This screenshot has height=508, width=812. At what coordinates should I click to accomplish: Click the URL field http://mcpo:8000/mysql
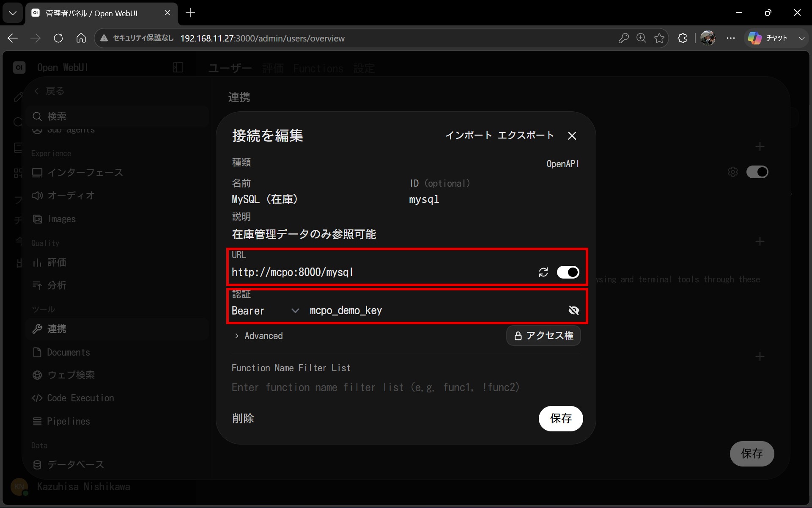[x=381, y=272]
